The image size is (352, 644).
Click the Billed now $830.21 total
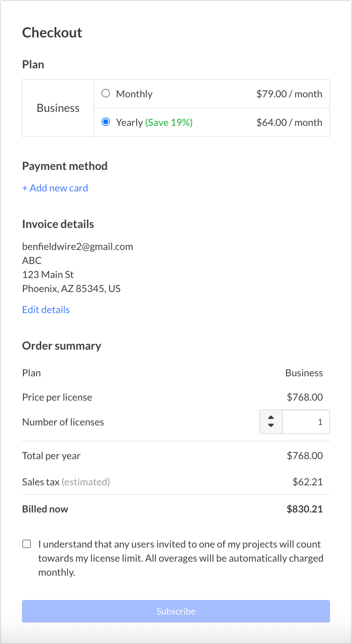(x=304, y=509)
